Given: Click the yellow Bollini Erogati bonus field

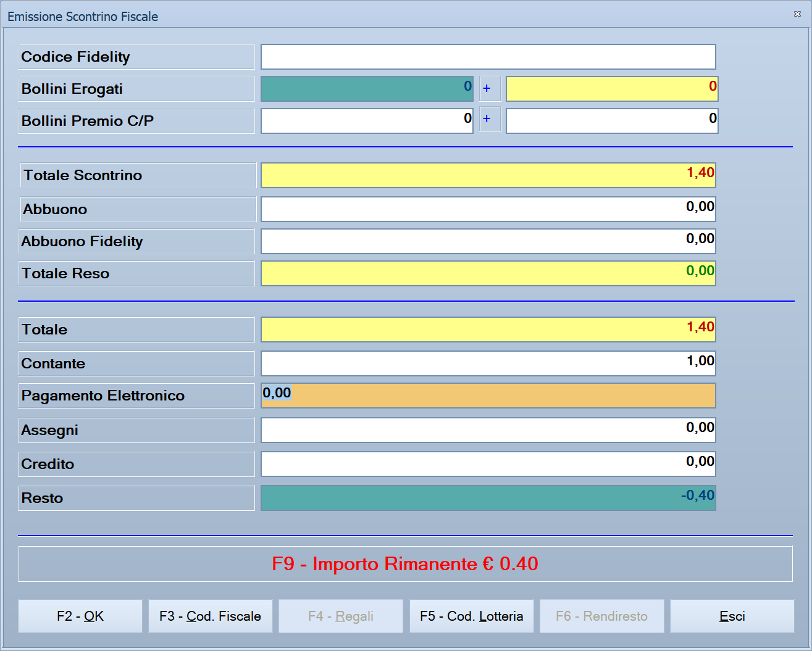Looking at the screenshot, I should coord(612,89).
